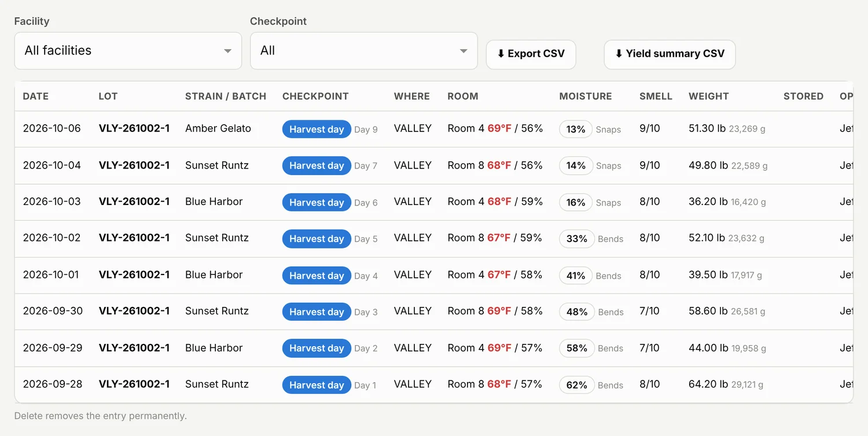Screen dimensions: 868x436
Task: Click the Amber Gelato strain cell
Action: point(218,129)
